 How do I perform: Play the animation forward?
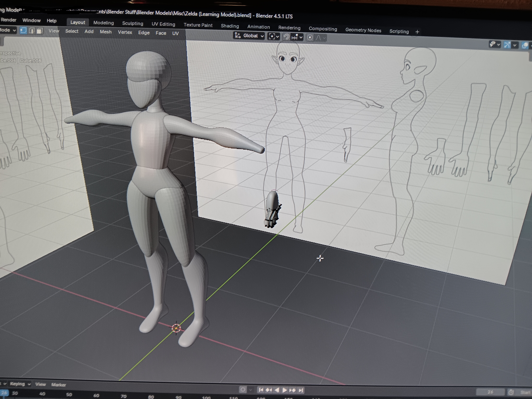coord(284,390)
